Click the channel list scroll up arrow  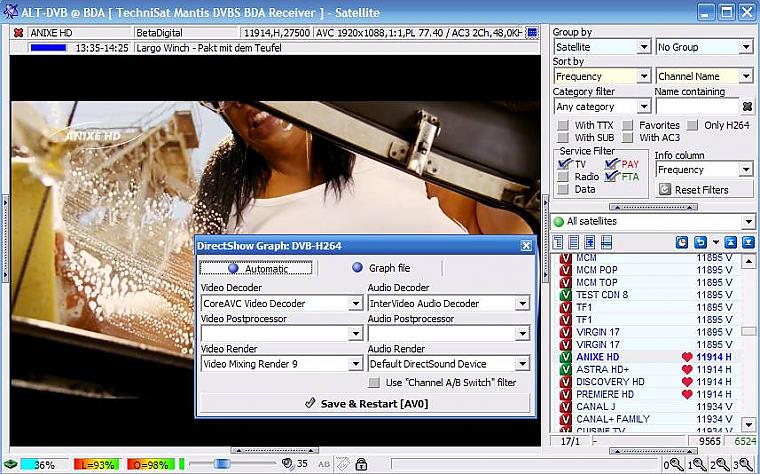(x=749, y=262)
